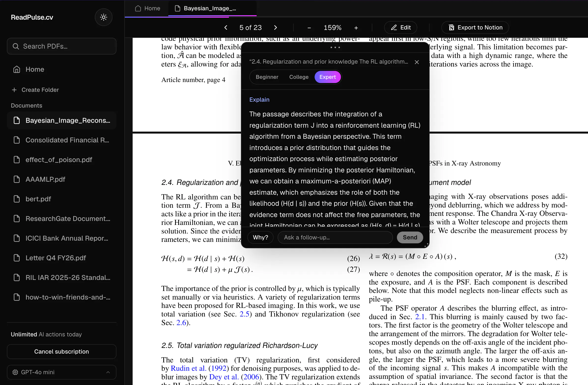Open Consolidated Financial R... document

[61, 140]
